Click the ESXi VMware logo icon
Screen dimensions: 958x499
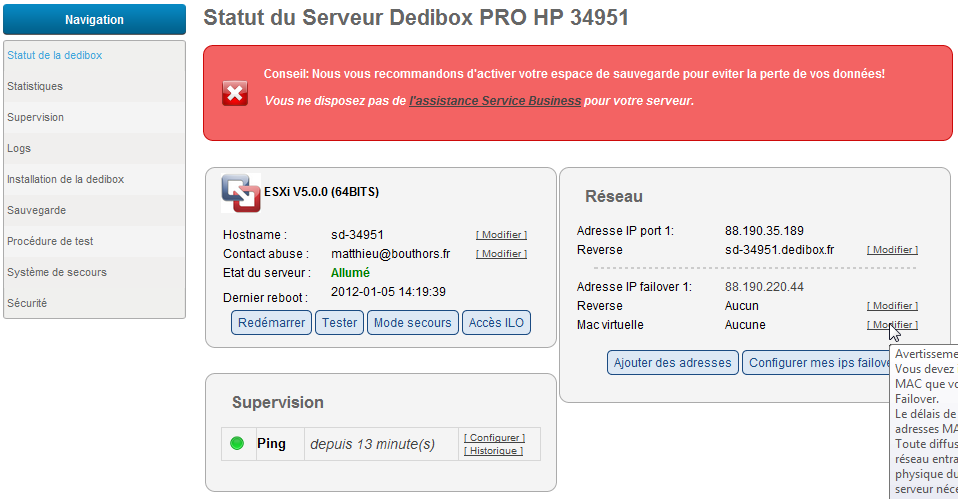241,193
